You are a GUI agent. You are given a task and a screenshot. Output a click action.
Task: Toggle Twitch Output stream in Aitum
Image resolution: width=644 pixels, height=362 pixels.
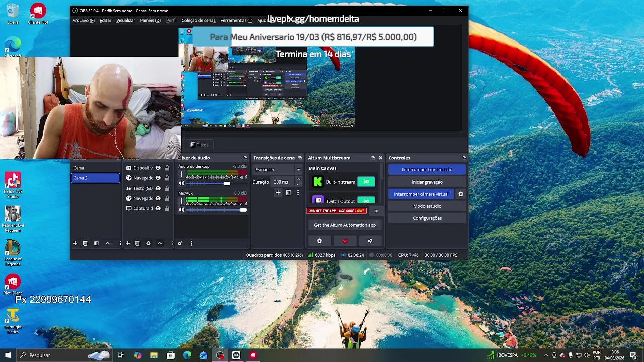[366, 201]
